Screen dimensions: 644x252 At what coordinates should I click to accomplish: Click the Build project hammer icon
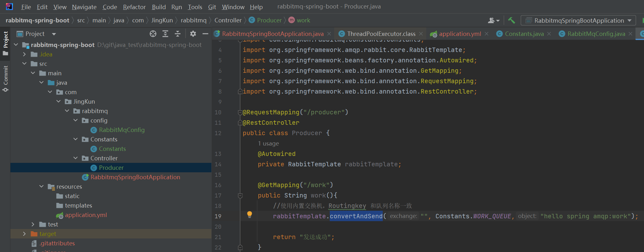coord(511,20)
